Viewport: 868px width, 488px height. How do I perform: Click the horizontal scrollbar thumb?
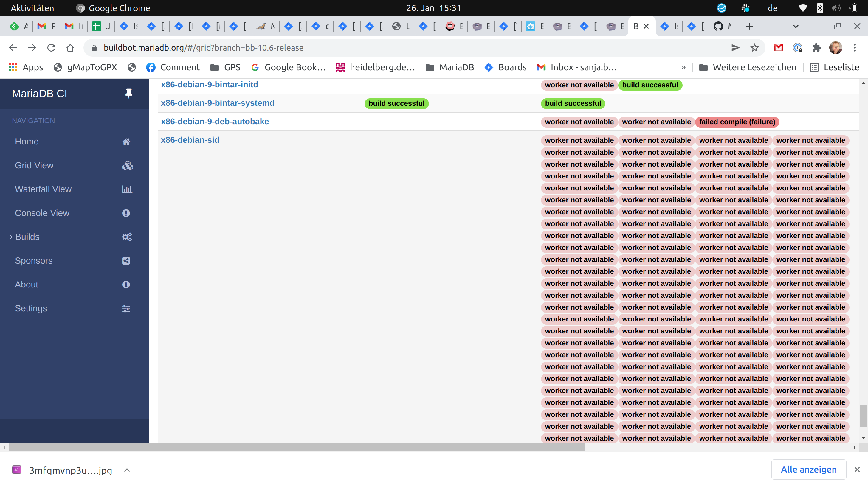click(x=297, y=447)
